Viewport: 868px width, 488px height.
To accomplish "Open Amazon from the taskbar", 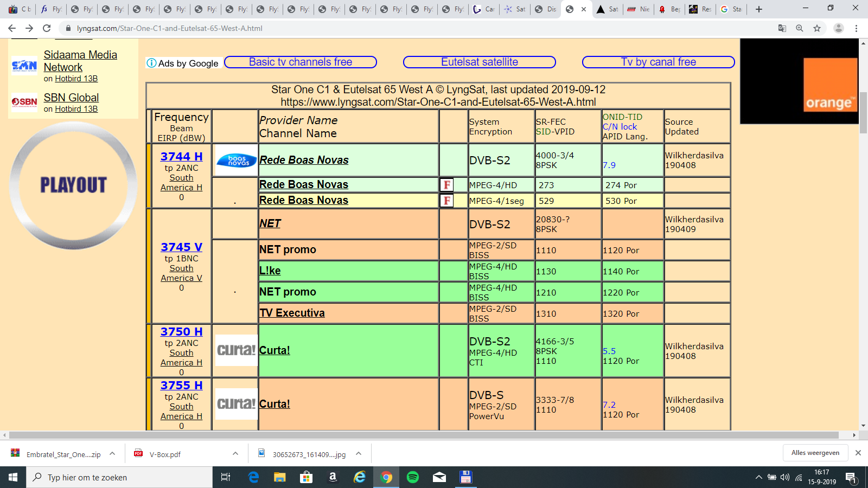I will [x=333, y=477].
